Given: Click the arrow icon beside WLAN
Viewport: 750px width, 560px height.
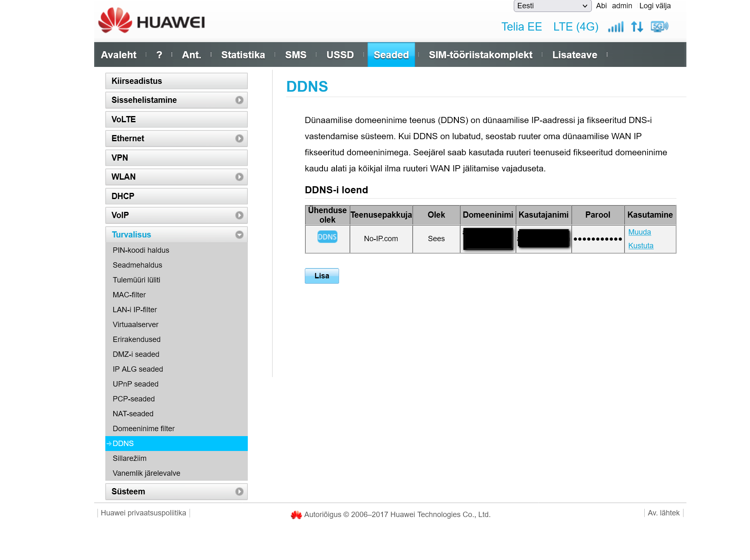Looking at the screenshot, I should pos(239,177).
